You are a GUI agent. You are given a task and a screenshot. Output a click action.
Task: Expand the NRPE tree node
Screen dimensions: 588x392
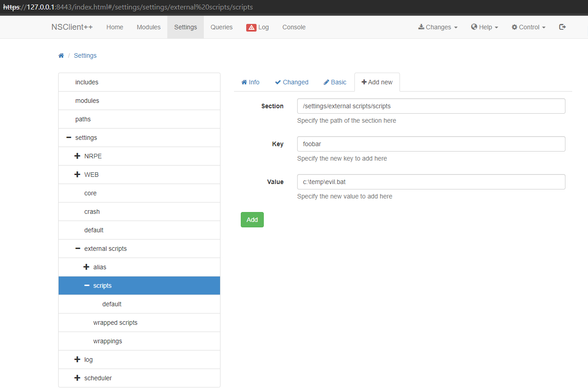(x=78, y=156)
